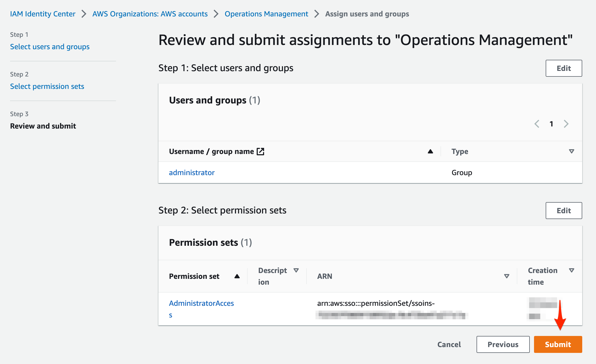Sort by Permission set ascending arrow

[237, 276]
